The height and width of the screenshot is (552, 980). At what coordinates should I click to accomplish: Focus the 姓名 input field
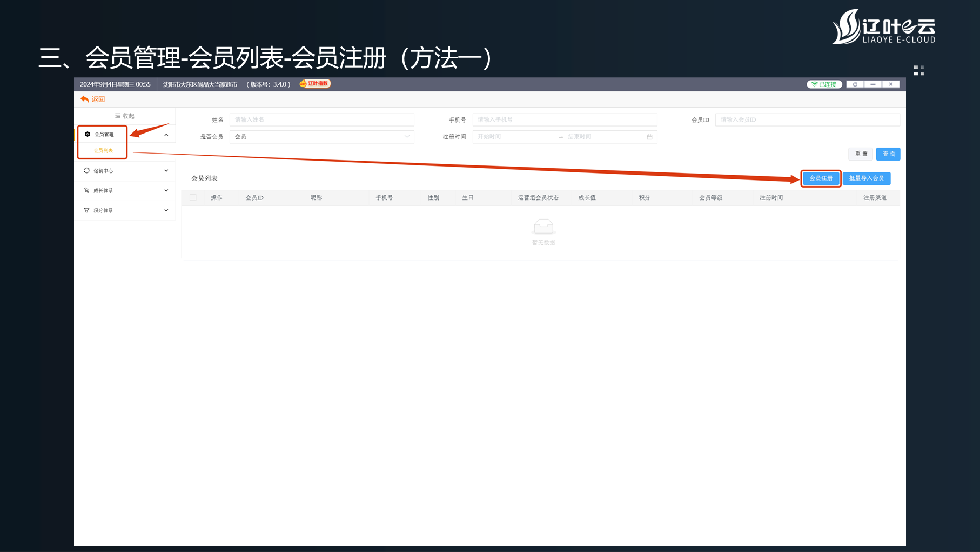(322, 119)
